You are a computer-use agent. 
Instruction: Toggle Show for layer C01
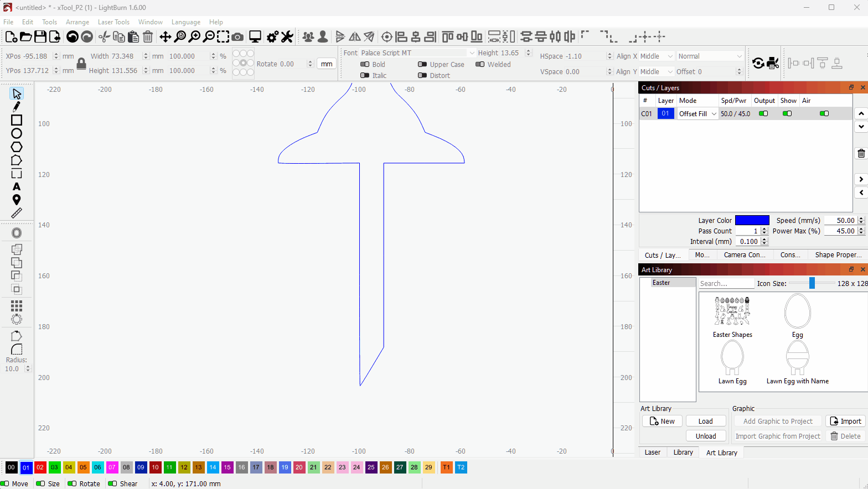tap(787, 114)
